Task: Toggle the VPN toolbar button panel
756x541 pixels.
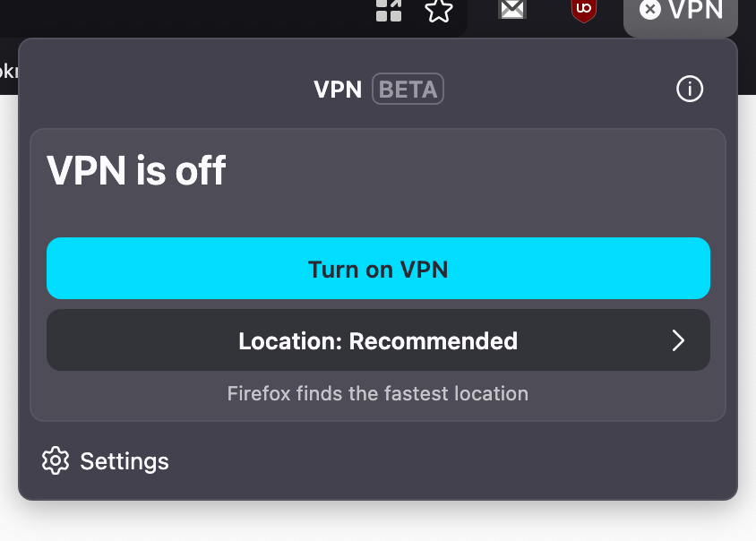Action: point(680,16)
